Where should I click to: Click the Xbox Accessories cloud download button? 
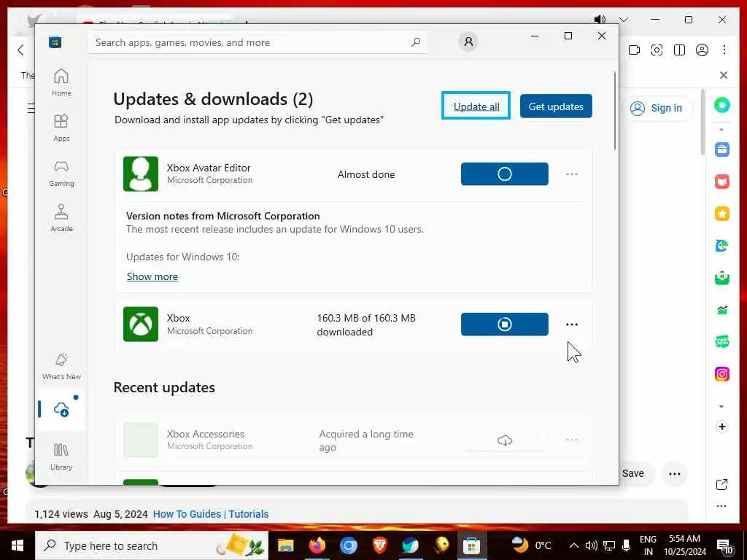tap(505, 440)
